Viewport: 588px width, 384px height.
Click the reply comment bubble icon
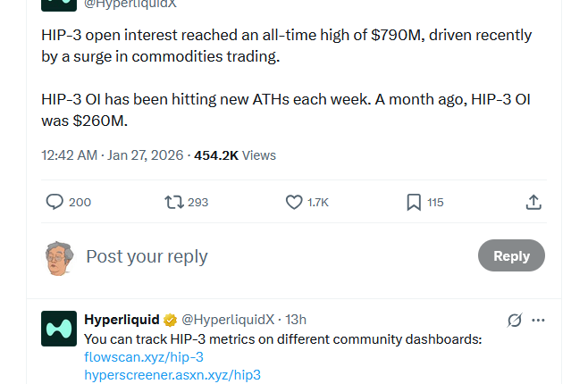(55, 203)
